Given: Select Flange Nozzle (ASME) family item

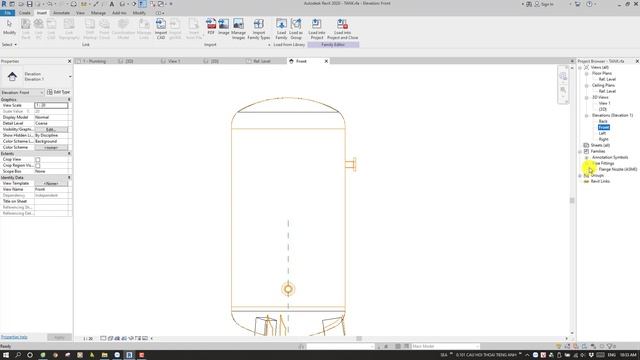Looking at the screenshot, I should coord(618,169).
